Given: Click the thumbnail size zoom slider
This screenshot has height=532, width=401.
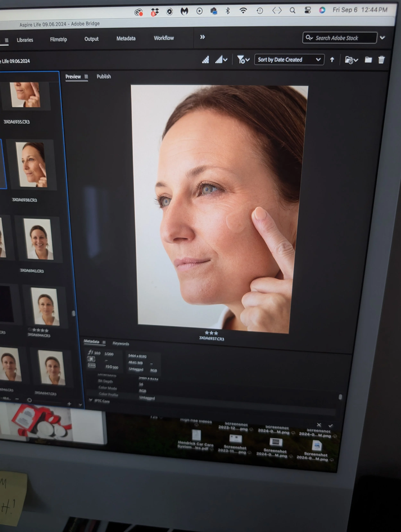Looking at the screenshot, I should click(30, 400).
